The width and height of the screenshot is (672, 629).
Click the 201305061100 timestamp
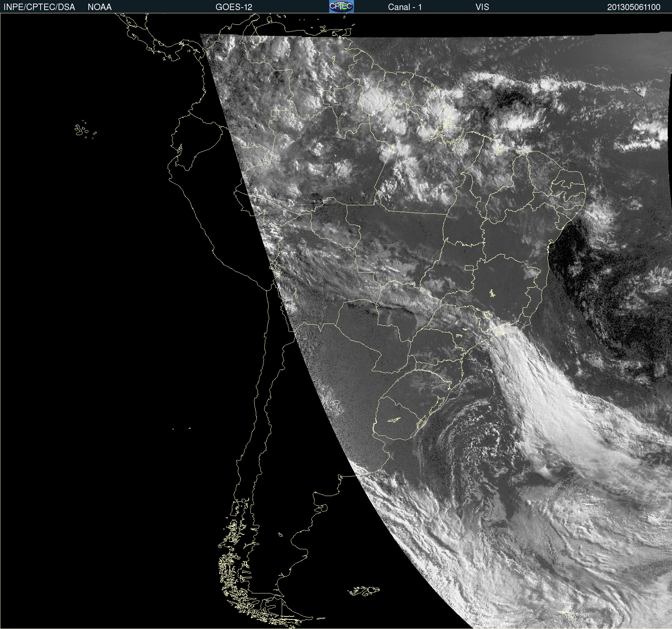tap(634, 7)
